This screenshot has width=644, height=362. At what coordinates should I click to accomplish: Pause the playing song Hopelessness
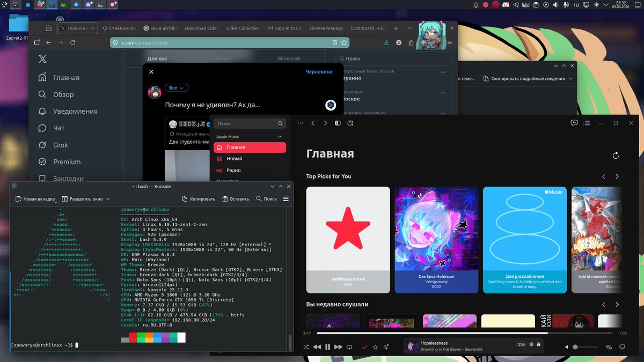[x=327, y=347]
